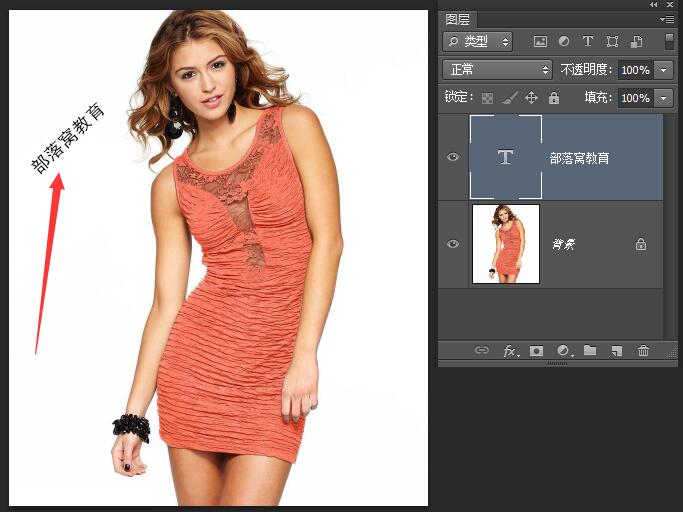The width and height of the screenshot is (683, 512).
Task: Click the add layer style fx icon
Action: coord(511,351)
